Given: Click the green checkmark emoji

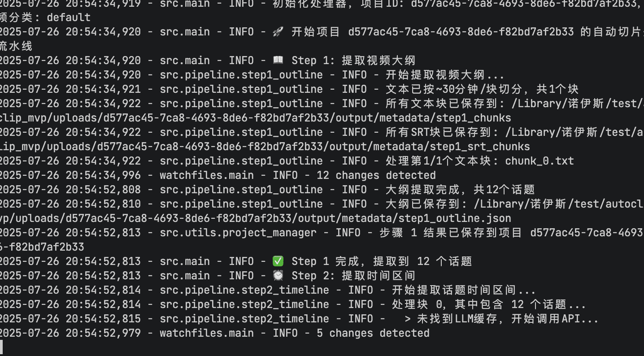Looking at the screenshot, I should (x=278, y=261).
